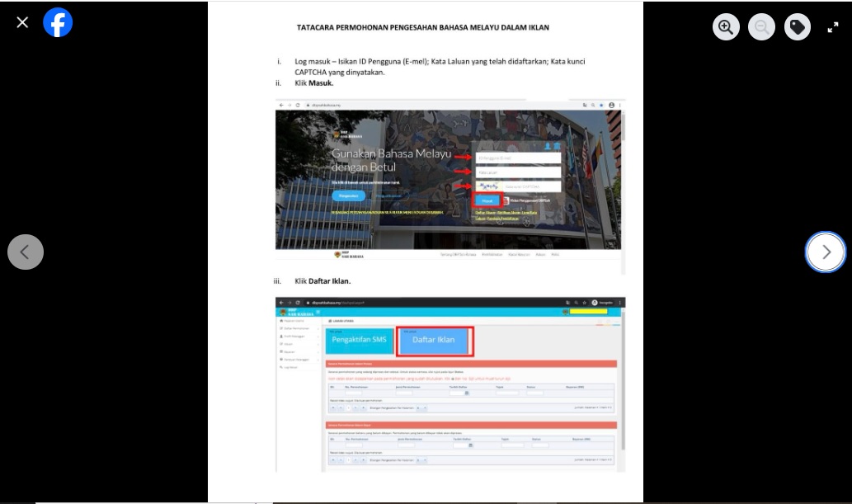This screenshot has height=504, width=852.
Task: Click the calendar icon in the first table
Action: 467,393
